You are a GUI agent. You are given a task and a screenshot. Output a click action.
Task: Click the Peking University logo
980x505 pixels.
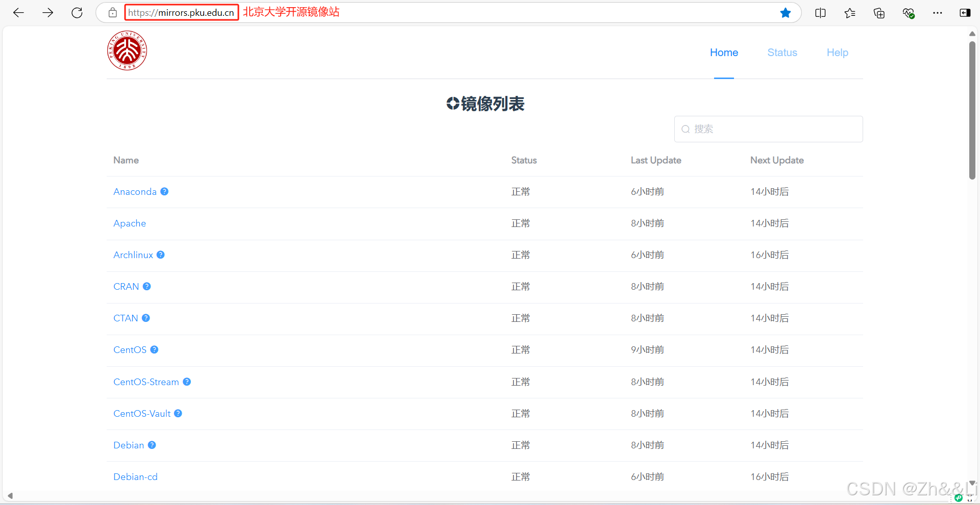click(127, 50)
